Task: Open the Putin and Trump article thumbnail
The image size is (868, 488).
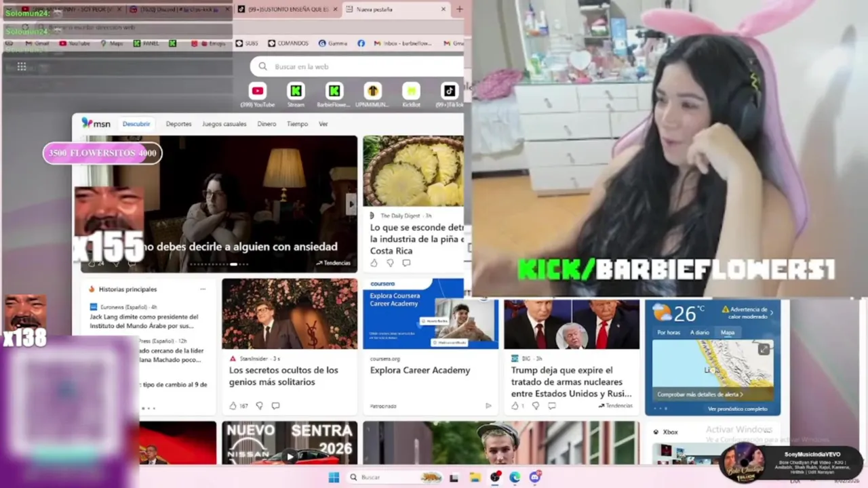Action: [572, 324]
